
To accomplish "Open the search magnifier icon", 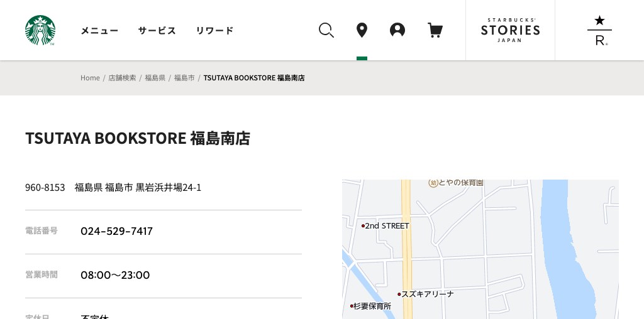I will click(326, 30).
